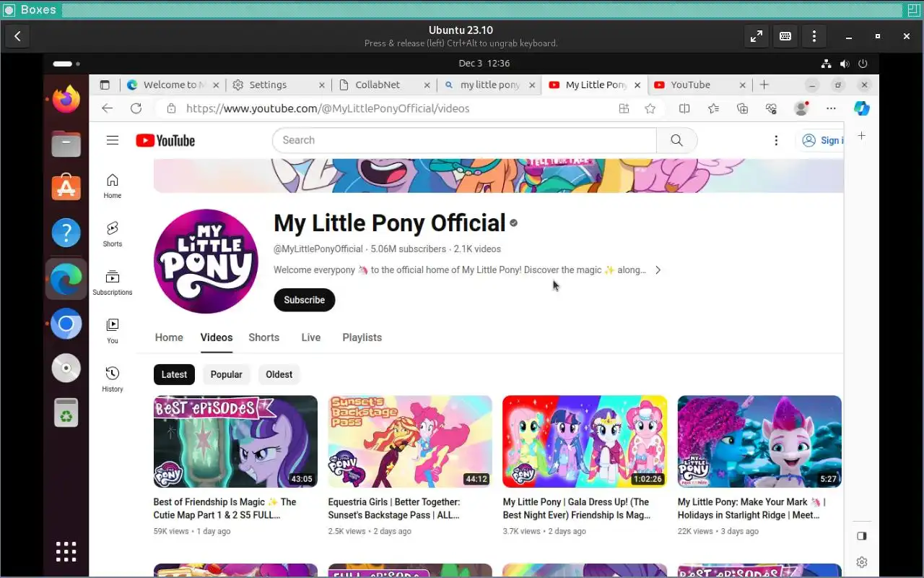The image size is (924, 578).
Task: Open Files from the Ubuntu dock
Action: [66, 144]
